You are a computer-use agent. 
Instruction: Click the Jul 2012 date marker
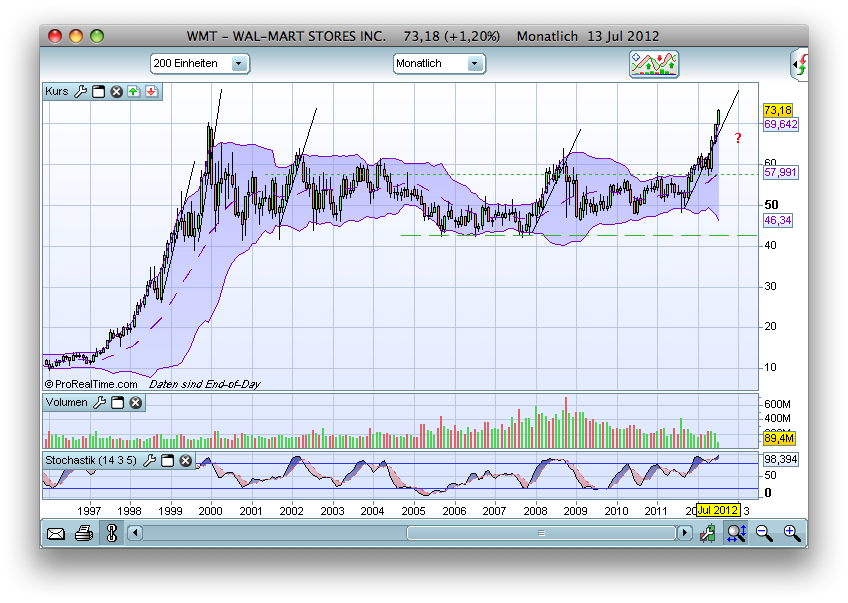pos(718,510)
